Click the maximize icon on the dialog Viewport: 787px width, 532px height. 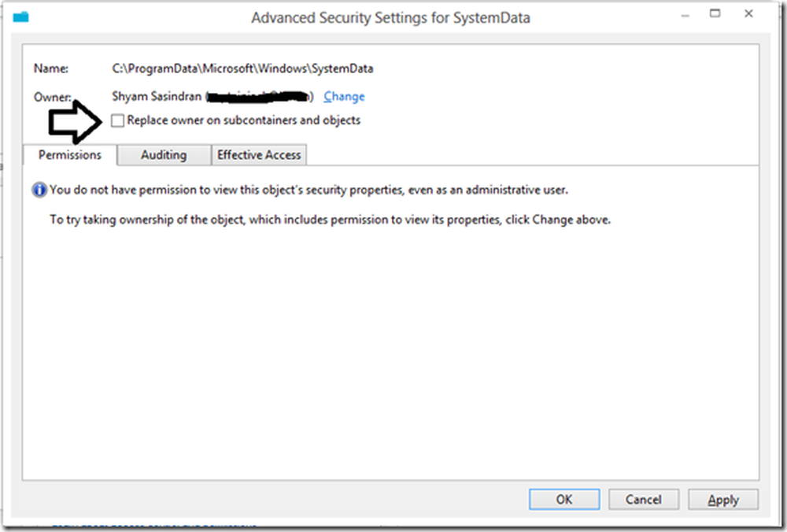715,13
